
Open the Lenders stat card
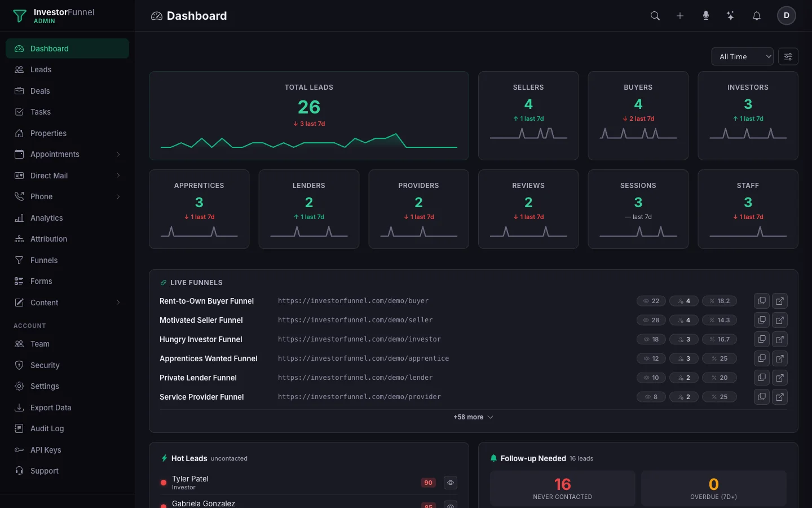pyautogui.click(x=309, y=209)
